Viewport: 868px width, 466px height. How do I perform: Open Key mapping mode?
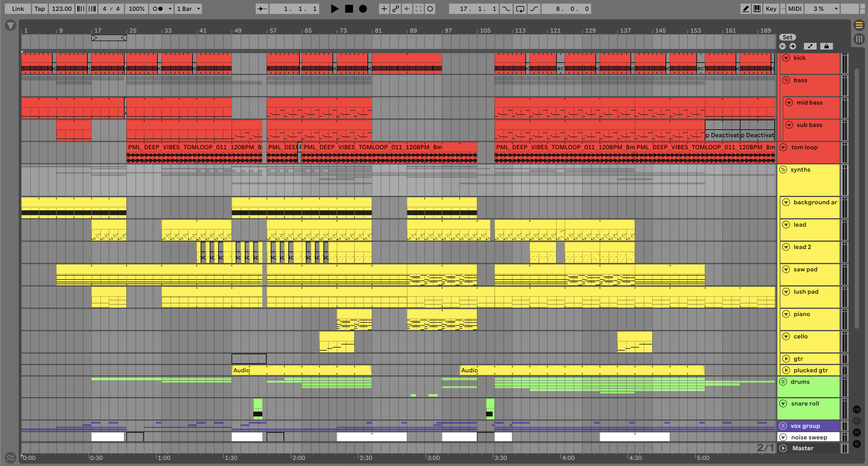pos(771,9)
